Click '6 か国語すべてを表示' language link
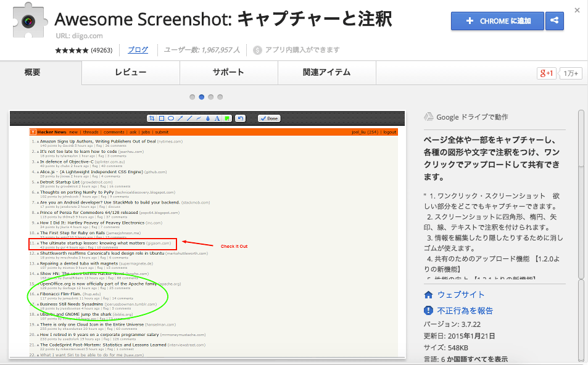This screenshot has height=365, width=588. click(474, 359)
